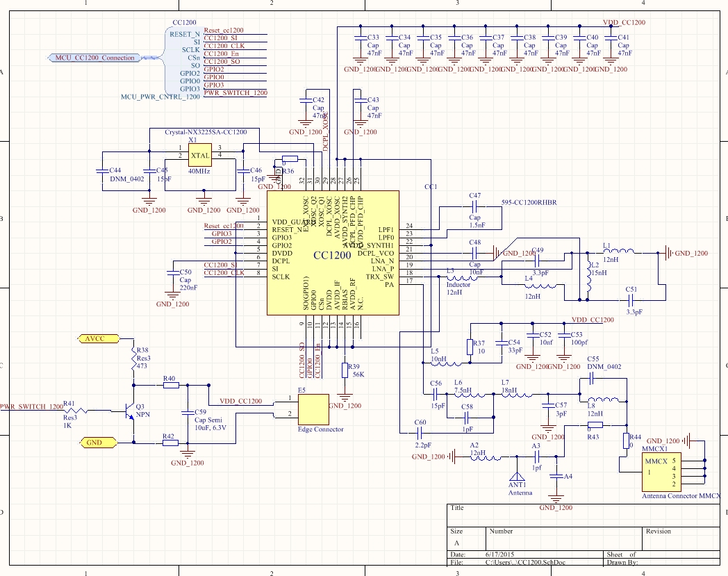Screen dimensions: 728x576
Task: Select the yellow AVCC power port
Action: [x=99, y=338]
